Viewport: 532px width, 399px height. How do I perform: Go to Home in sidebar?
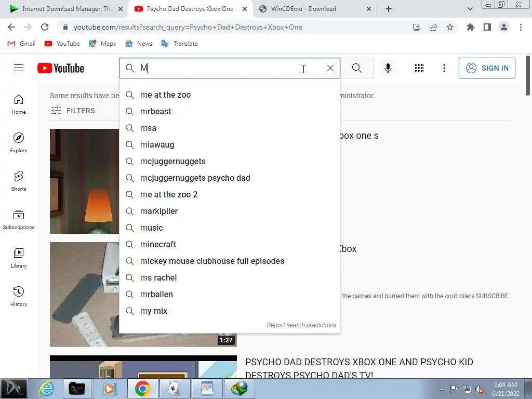[19, 104]
